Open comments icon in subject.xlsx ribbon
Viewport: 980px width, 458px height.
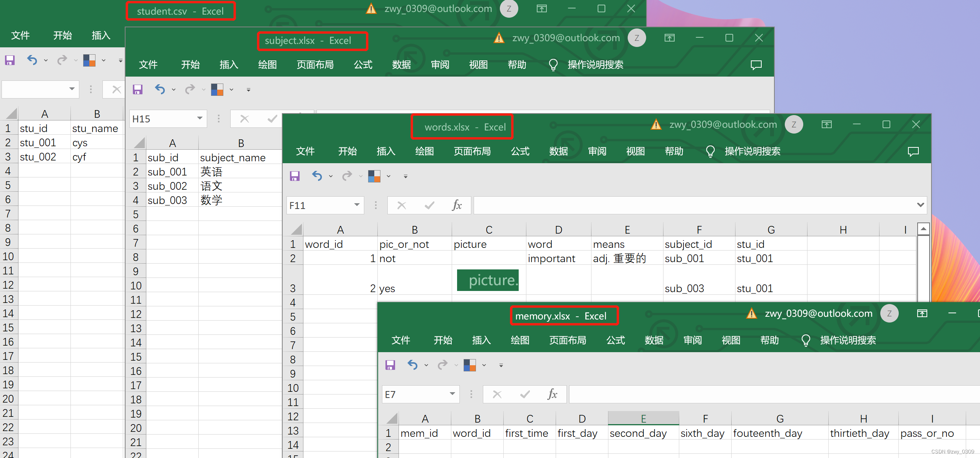[x=756, y=65]
